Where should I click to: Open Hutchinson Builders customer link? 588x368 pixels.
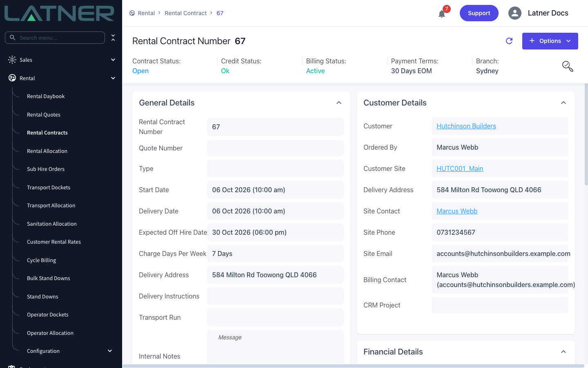click(466, 126)
